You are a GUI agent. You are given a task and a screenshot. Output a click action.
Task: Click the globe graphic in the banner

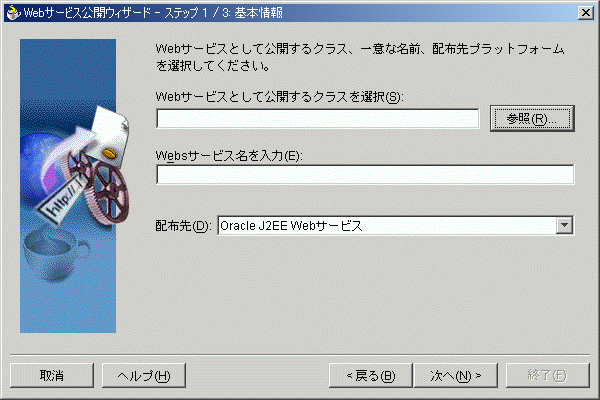pyautogui.click(x=38, y=161)
